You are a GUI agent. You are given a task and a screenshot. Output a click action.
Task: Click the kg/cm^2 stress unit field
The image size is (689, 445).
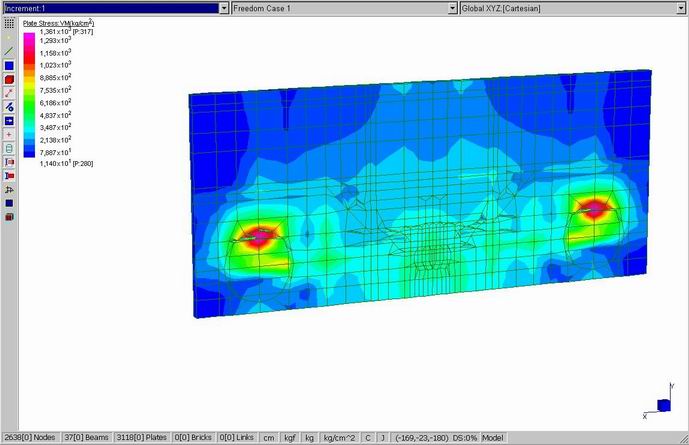tap(339, 438)
